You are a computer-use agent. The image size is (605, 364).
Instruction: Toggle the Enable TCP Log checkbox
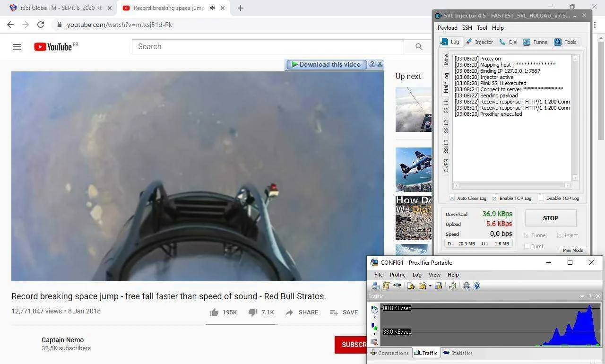pyautogui.click(x=494, y=199)
